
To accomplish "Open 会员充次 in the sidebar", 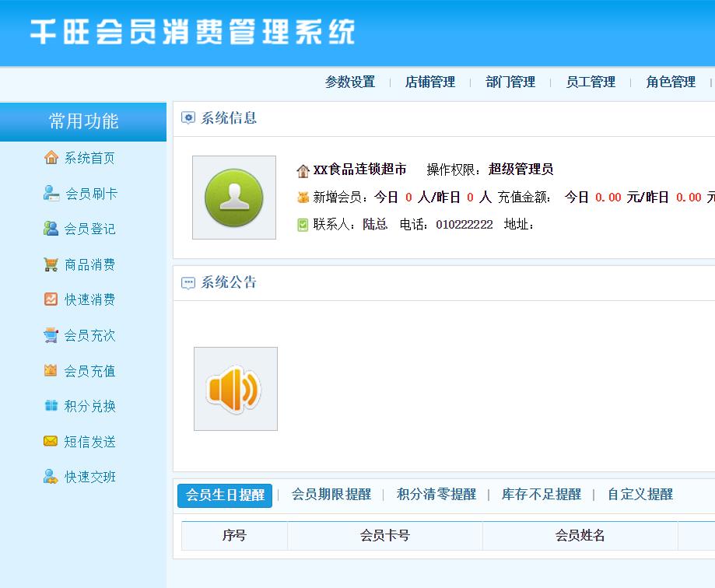I will pos(89,335).
